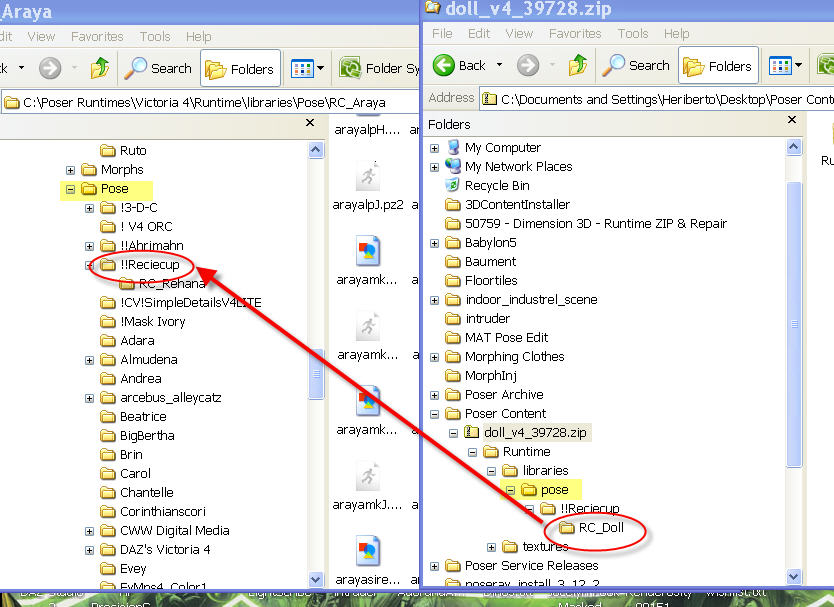Collapse the Pose folder in Araya tree

70,189
